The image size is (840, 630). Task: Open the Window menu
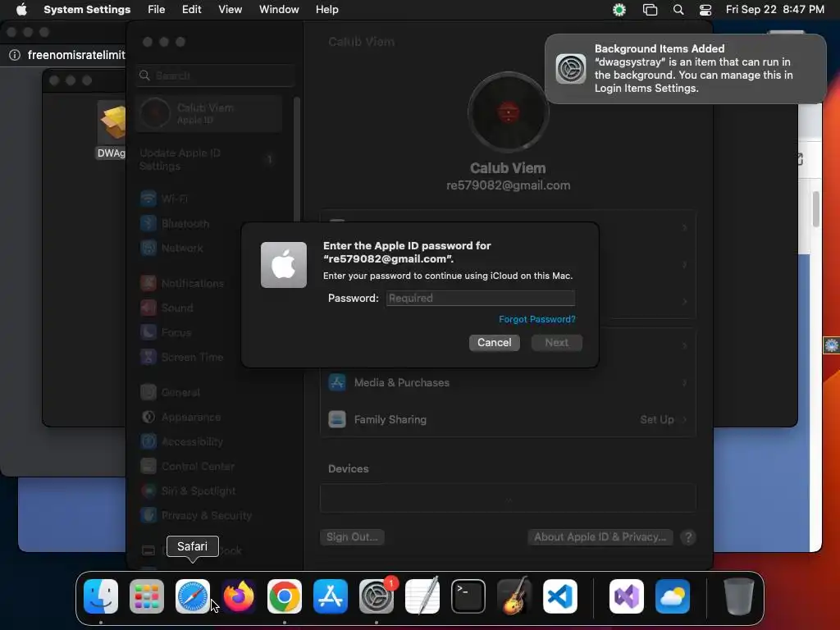(279, 10)
